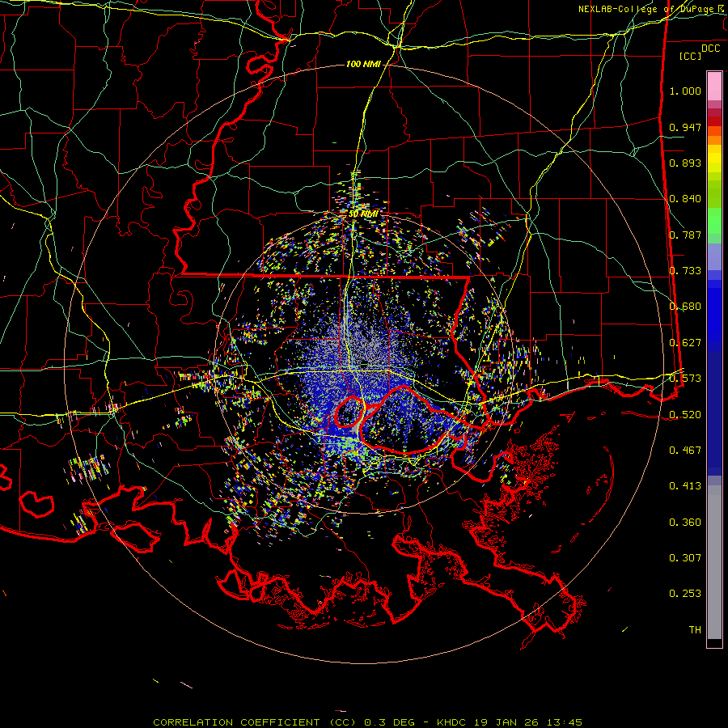Select the 0.467 scale value
The height and width of the screenshot is (728, 728).
coord(685,451)
